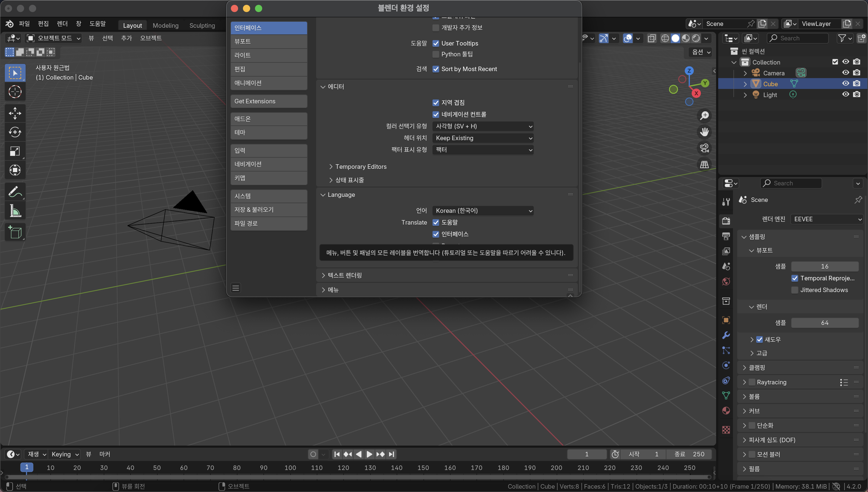Disable the Python 툴팁 checkbox
This screenshot has height=492, width=868.
(x=436, y=54)
